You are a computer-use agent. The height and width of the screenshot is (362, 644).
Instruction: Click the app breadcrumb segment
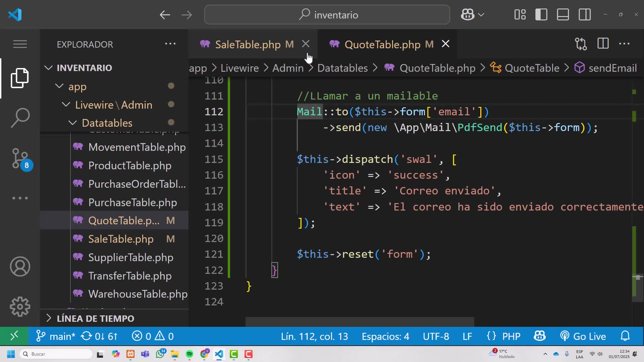tap(198, 68)
